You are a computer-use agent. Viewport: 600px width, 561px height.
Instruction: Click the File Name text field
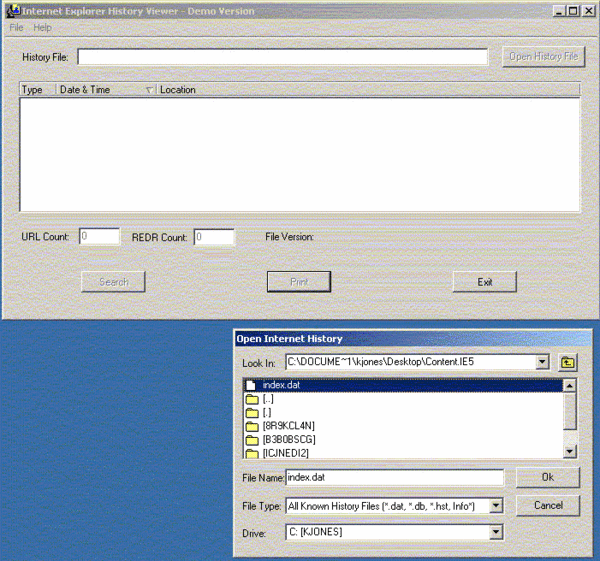coord(395,478)
